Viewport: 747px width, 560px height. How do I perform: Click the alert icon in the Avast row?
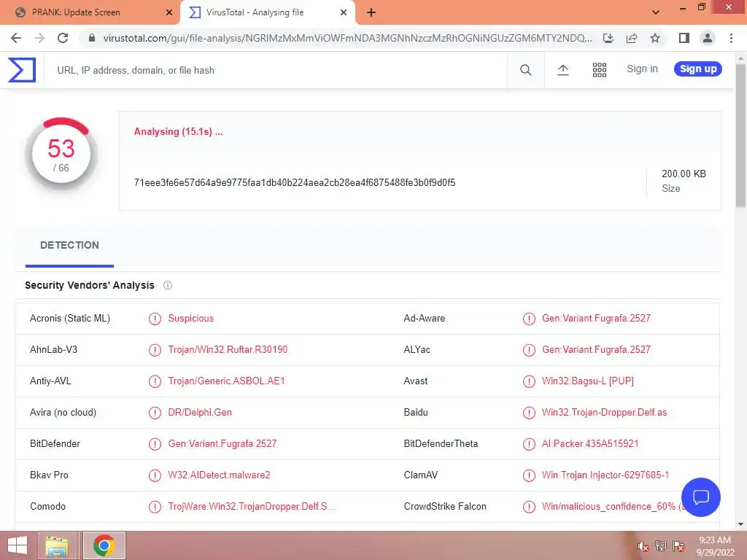(529, 381)
